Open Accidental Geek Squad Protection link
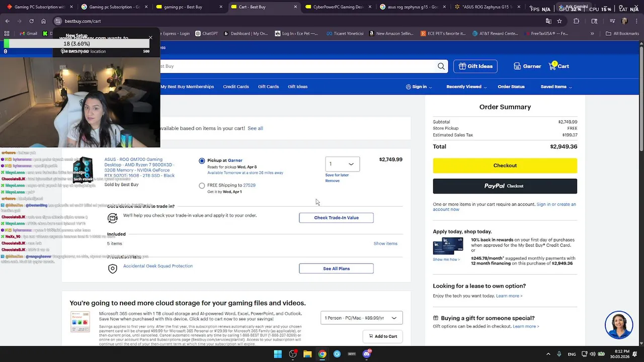The height and width of the screenshot is (362, 644). click(158, 266)
